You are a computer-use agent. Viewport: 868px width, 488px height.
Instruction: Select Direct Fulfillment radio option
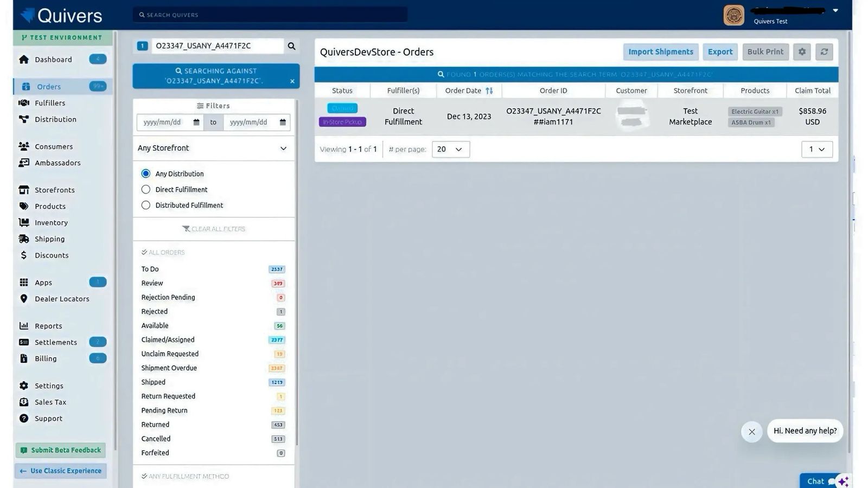point(146,189)
